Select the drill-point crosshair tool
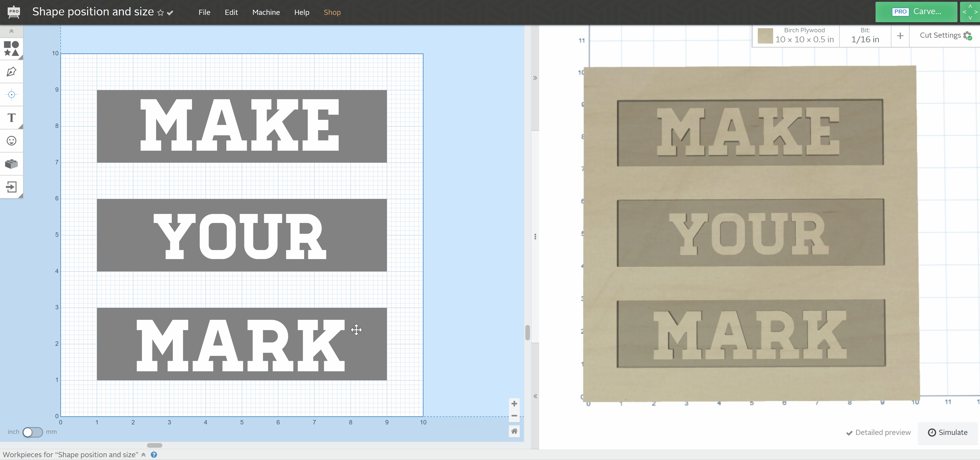This screenshot has width=980, height=460. click(12, 95)
